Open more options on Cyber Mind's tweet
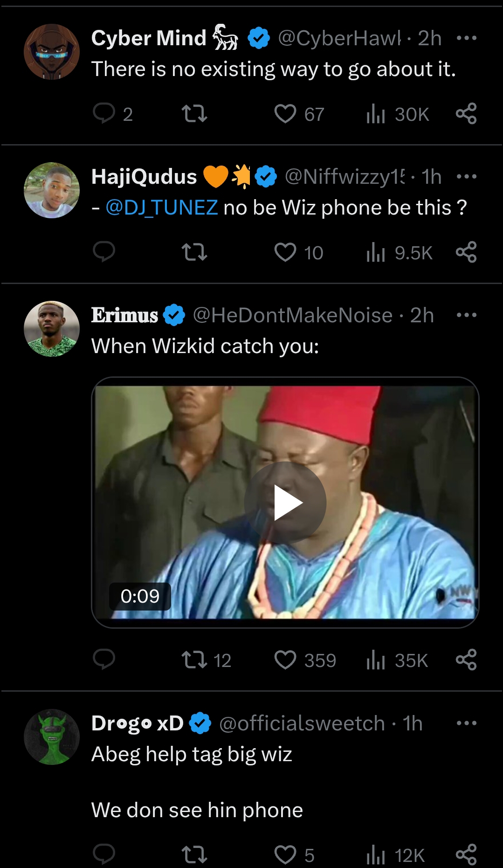Image resolution: width=503 pixels, height=868 pixels. point(466,38)
